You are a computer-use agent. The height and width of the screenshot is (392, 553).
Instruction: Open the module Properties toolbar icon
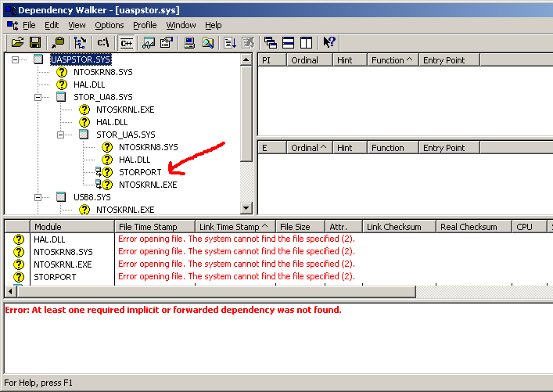tap(167, 43)
